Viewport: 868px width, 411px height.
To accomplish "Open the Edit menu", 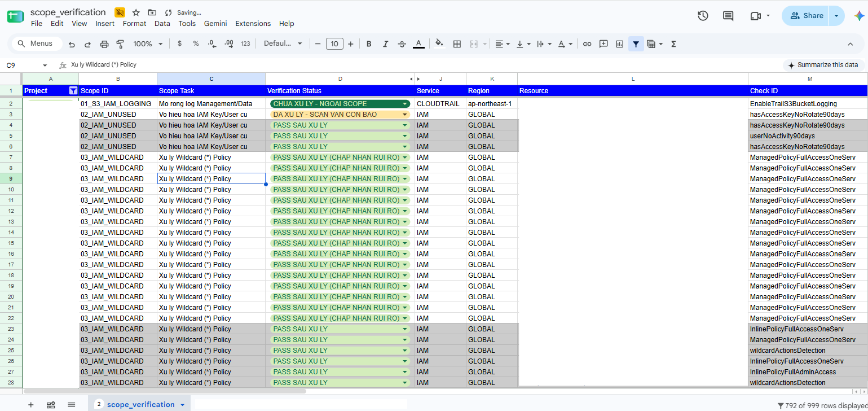I will point(57,24).
